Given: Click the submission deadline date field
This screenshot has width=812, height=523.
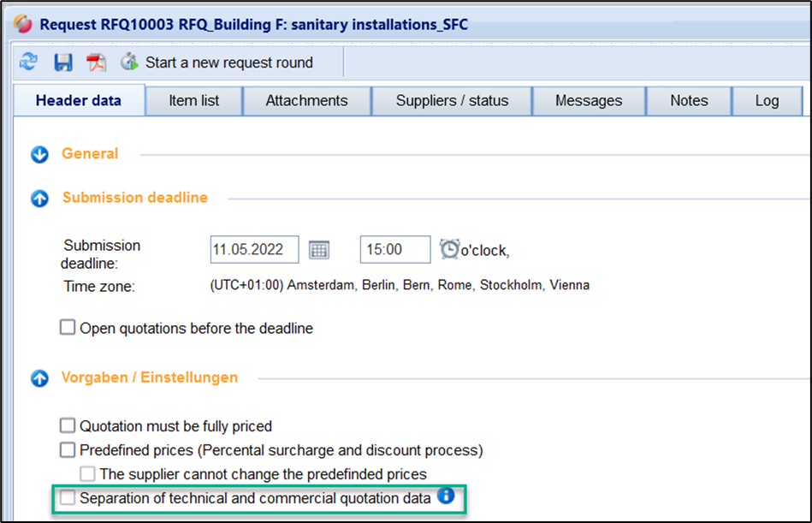Looking at the screenshot, I should (x=254, y=250).
